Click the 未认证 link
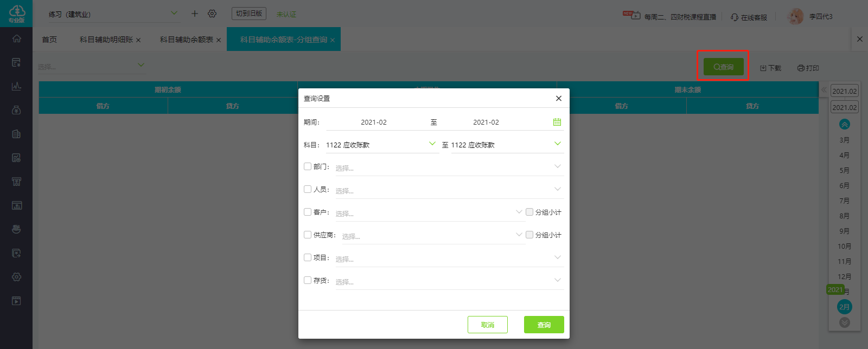Screen dimensions: 868x349 pyautogui.click(x=286, y=14)
